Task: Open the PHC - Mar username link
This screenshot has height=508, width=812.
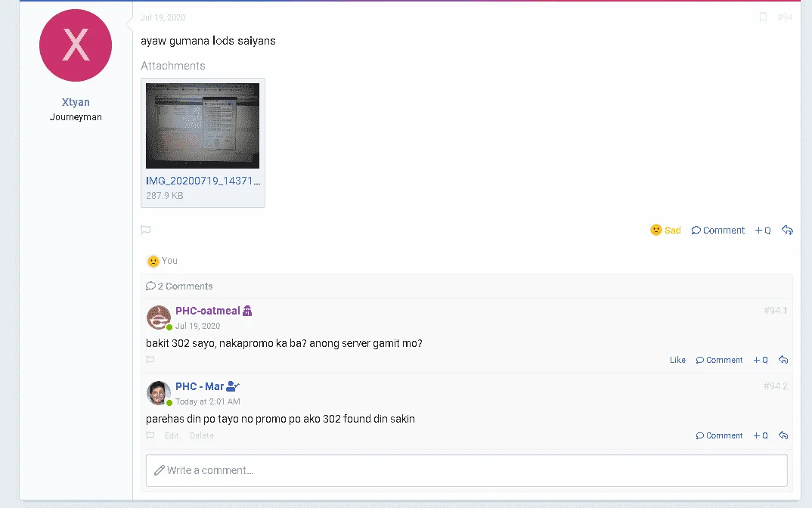Action: pos(200,386)
